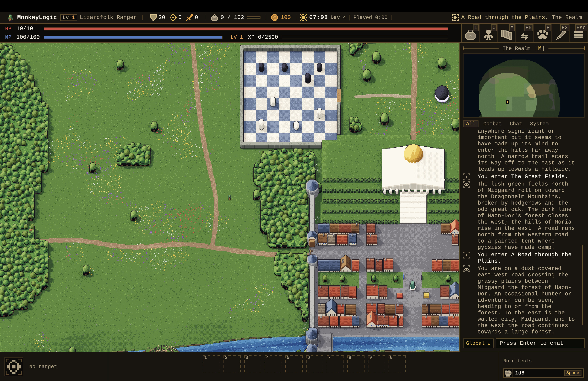This screenshot has width=588, height=381.
Task: Click the '07:08' game clock
Action: click(318, 17)
